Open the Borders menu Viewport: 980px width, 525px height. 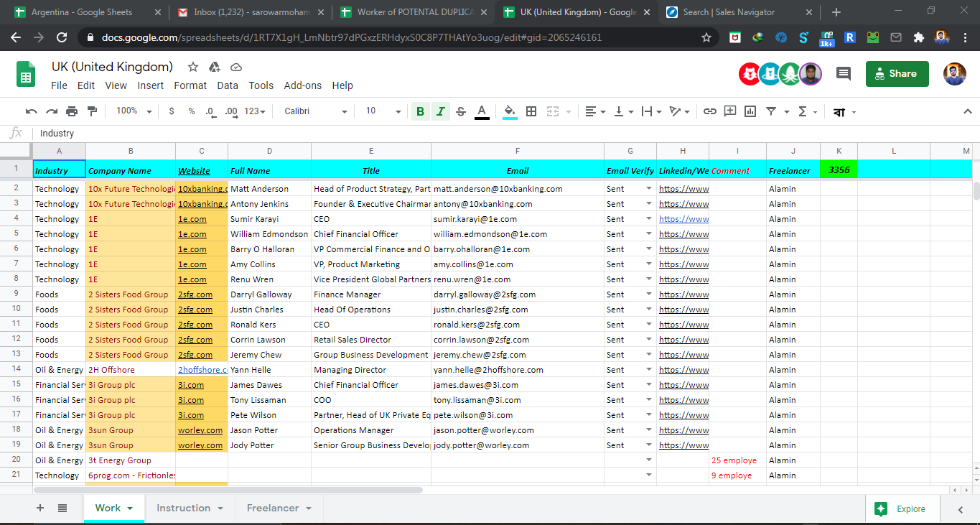pyautogui.click(x=531, y=111)
